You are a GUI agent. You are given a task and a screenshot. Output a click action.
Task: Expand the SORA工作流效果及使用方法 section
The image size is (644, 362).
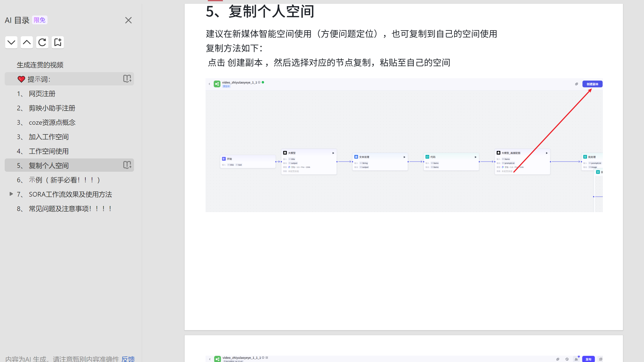(x=11, y=194)
